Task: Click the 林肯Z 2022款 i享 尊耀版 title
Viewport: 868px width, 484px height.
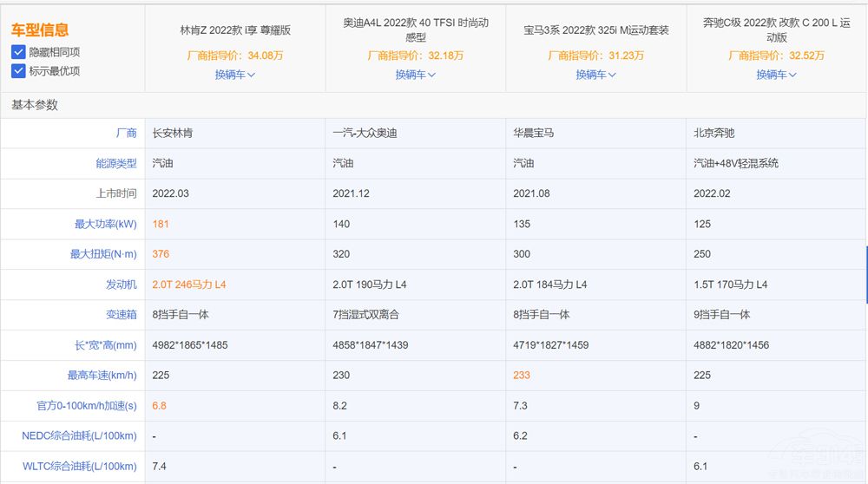Action: coord(235,30)
